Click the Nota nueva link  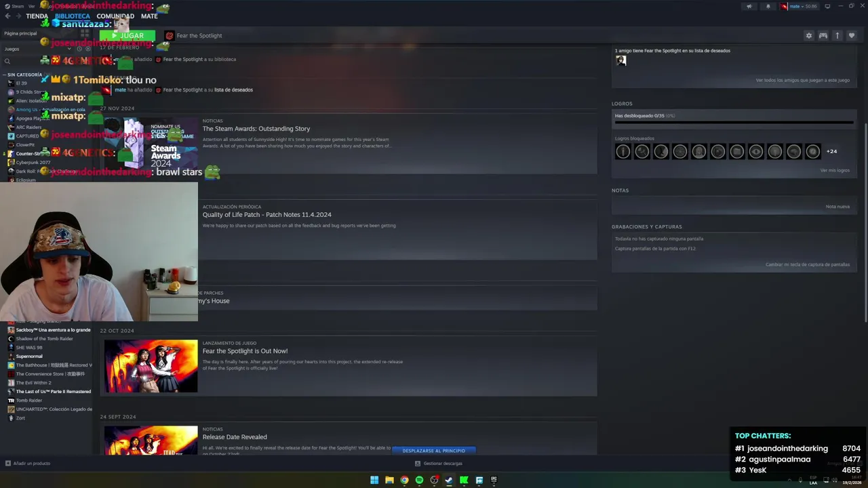[837, 206]
